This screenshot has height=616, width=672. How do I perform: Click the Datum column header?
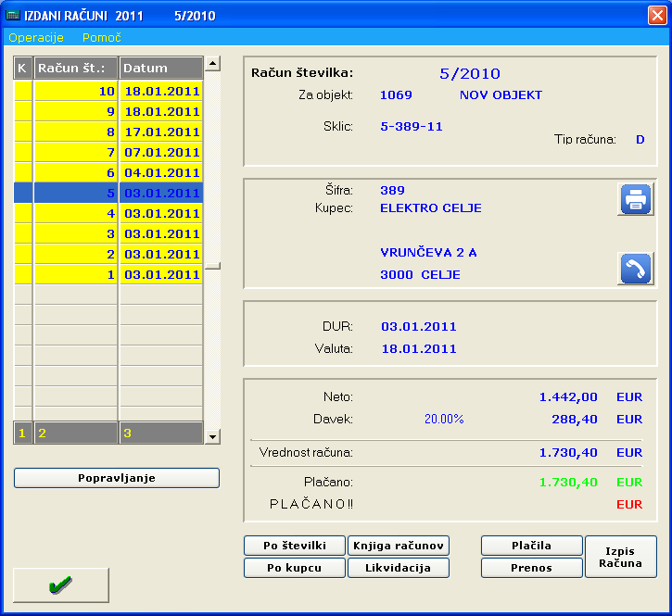click(x=160, y=69)
